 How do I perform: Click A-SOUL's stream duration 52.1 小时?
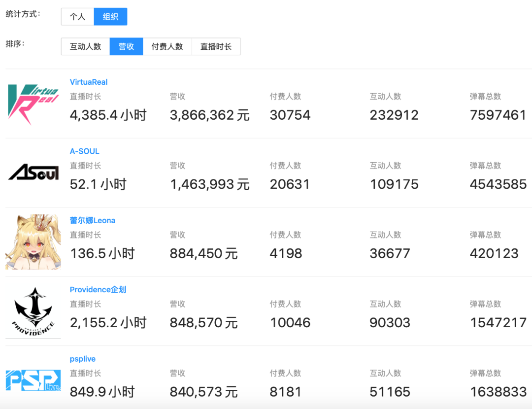tap(98, 184)
